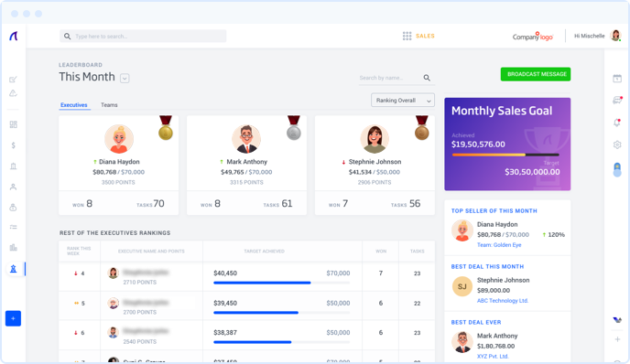Open the Team: Golden Eye link

click(499, 245)
